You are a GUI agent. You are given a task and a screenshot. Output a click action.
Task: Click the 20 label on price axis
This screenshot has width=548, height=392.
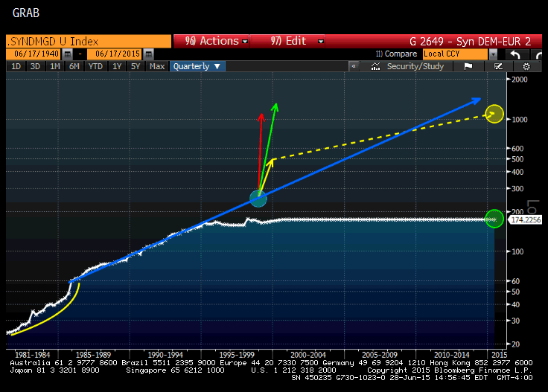pos(515,344)
